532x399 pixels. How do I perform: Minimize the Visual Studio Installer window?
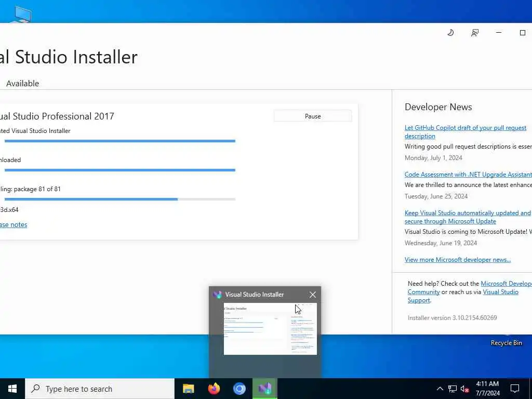[499, 33]
